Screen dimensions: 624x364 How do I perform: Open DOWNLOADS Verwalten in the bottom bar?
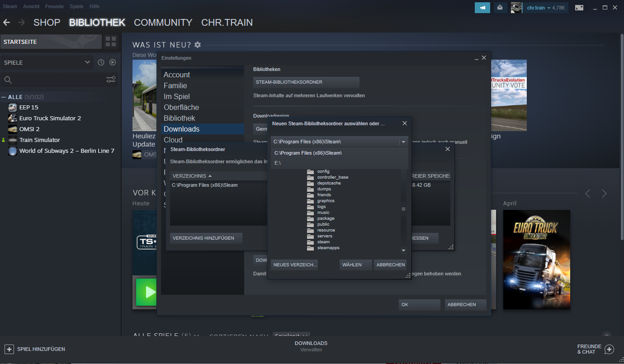coord(311,346)
